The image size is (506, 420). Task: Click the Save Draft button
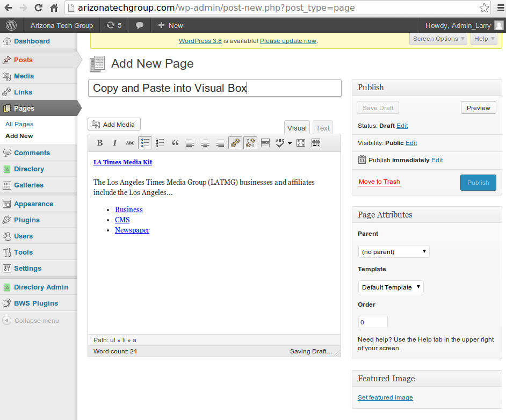tap(378, 108)
